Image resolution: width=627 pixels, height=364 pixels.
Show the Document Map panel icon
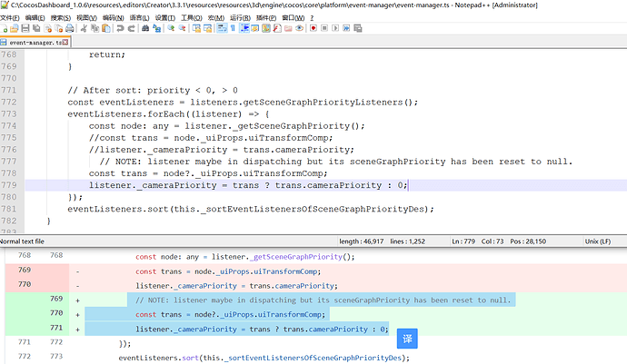click(266, 28)
